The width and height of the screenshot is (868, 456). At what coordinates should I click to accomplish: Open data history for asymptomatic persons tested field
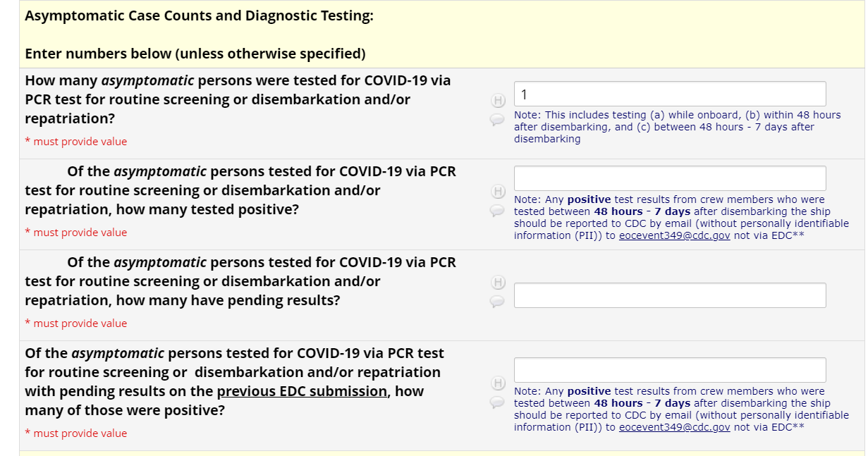[x=498, y=101]
